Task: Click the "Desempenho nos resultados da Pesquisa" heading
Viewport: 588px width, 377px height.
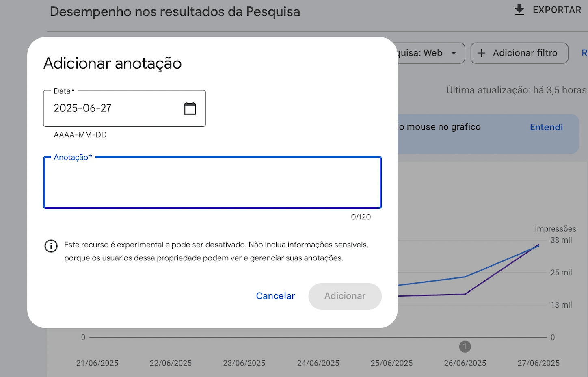Action: [x=175, y=12]
